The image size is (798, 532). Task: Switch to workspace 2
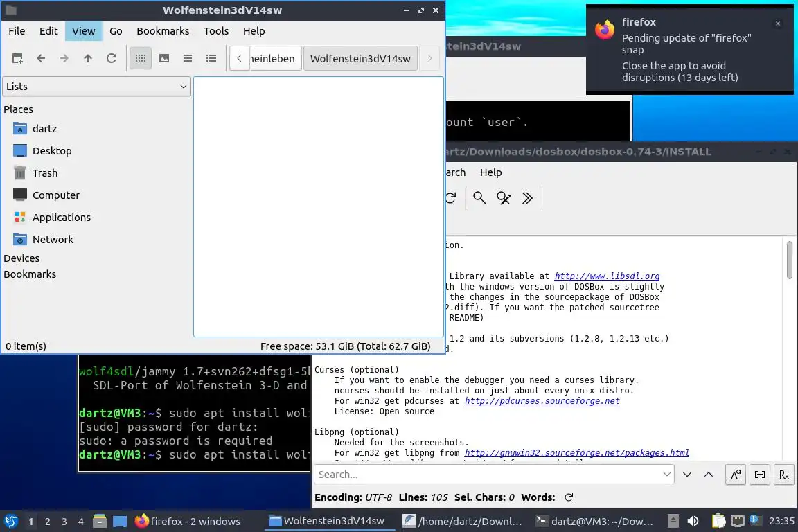pyautogui.click(x=47, y=522)
